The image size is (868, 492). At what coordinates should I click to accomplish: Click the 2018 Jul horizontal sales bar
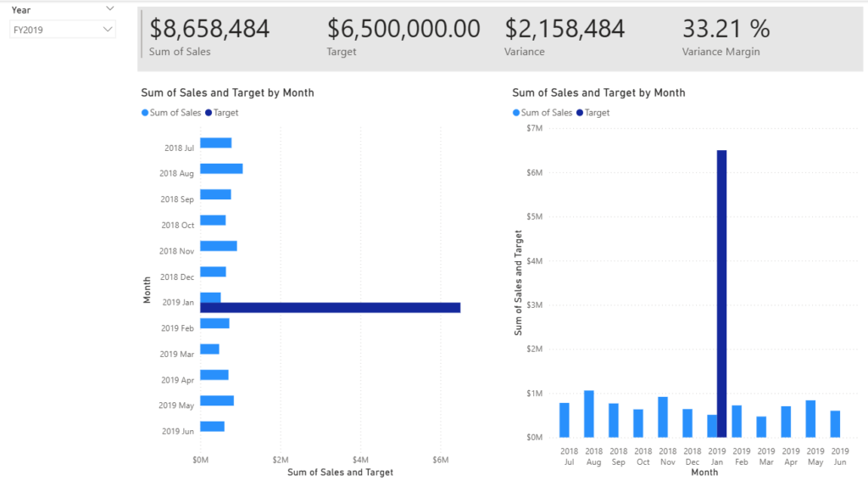coord(215,143)
